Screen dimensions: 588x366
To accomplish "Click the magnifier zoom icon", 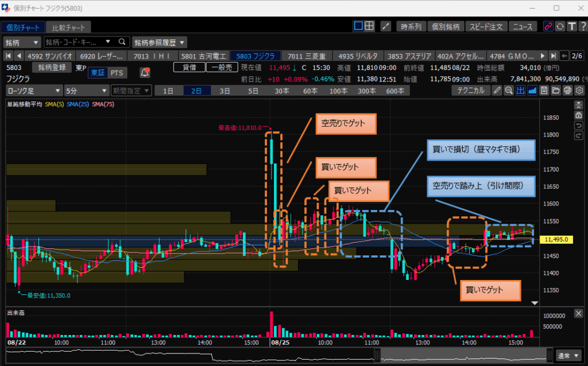I will coord(508,91).
